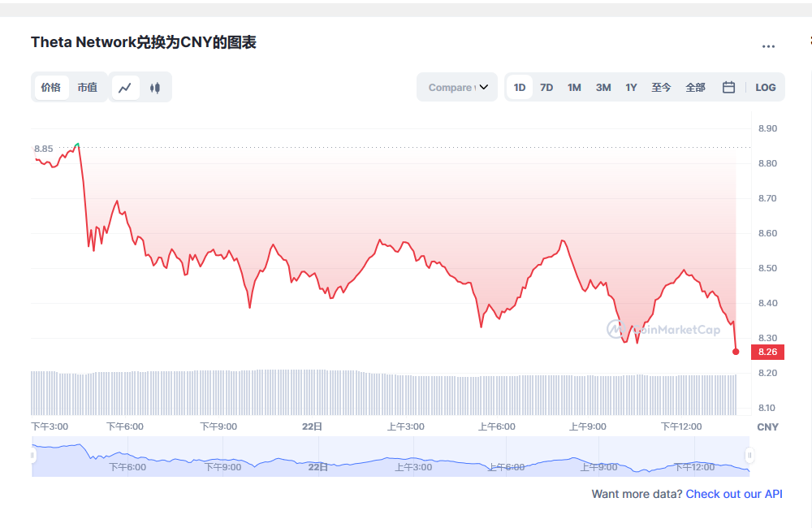Switch to line chart view

click(x=125, y=88)
